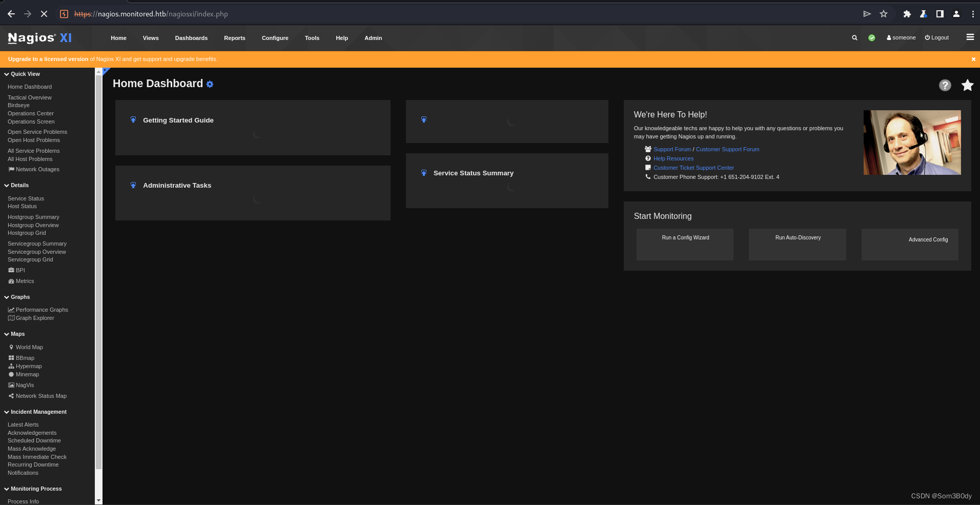Click the insecure connection warning icon

pos(64,14)
